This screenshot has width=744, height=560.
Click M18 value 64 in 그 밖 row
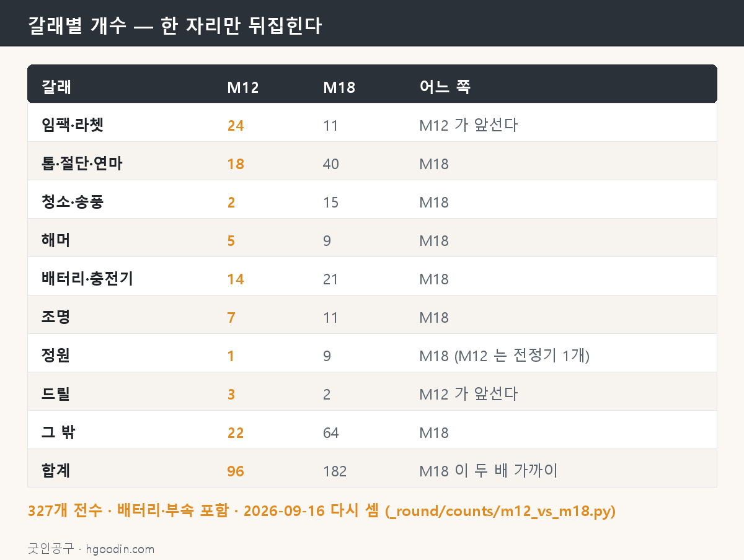(331, 433)
